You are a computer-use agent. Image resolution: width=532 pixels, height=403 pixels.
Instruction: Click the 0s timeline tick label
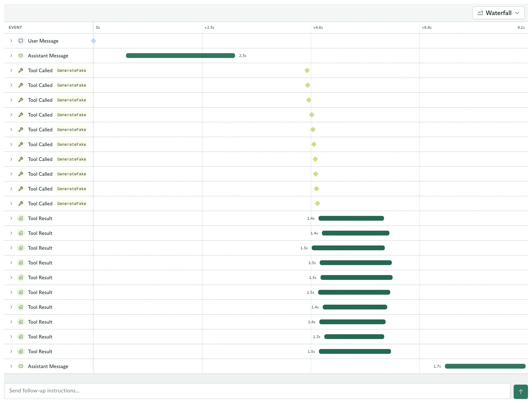click(x=98, y=27)
